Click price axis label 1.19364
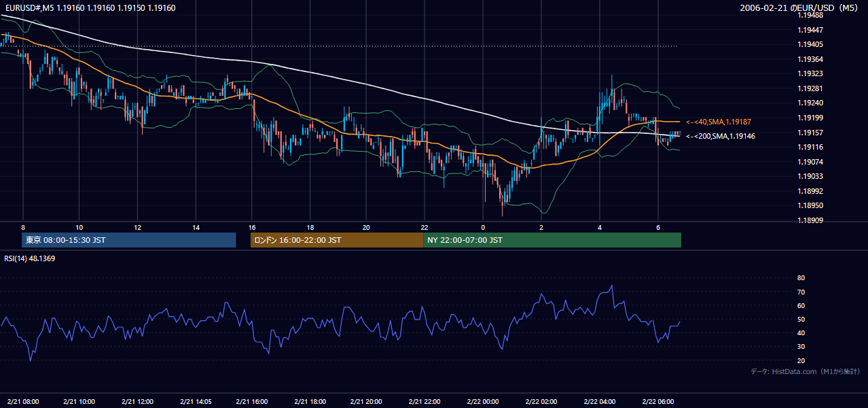The height and width of the screenshot is (408, 868). pos(810,60)
